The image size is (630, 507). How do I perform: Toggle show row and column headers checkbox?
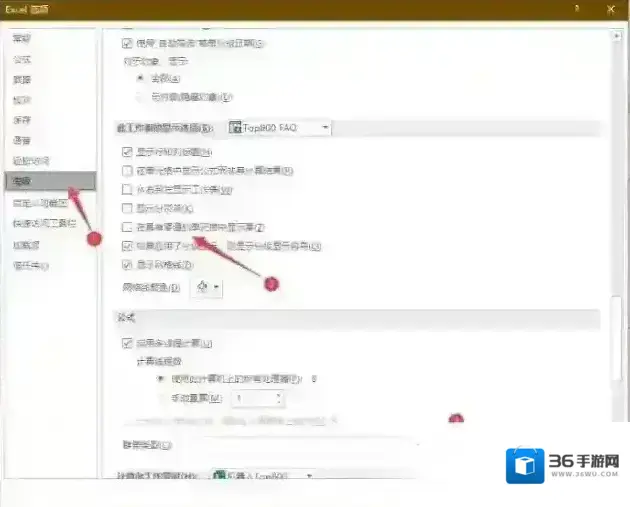[127, 152]
